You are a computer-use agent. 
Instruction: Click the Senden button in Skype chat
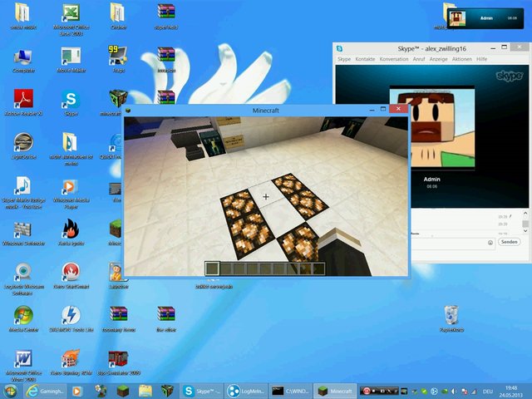(509, 243)
